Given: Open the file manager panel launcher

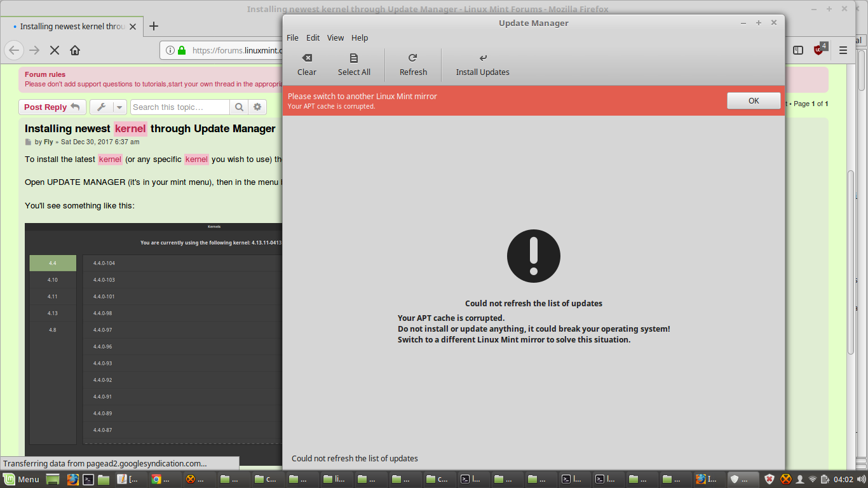Looking at the screenshot, I should pos(104,479).
